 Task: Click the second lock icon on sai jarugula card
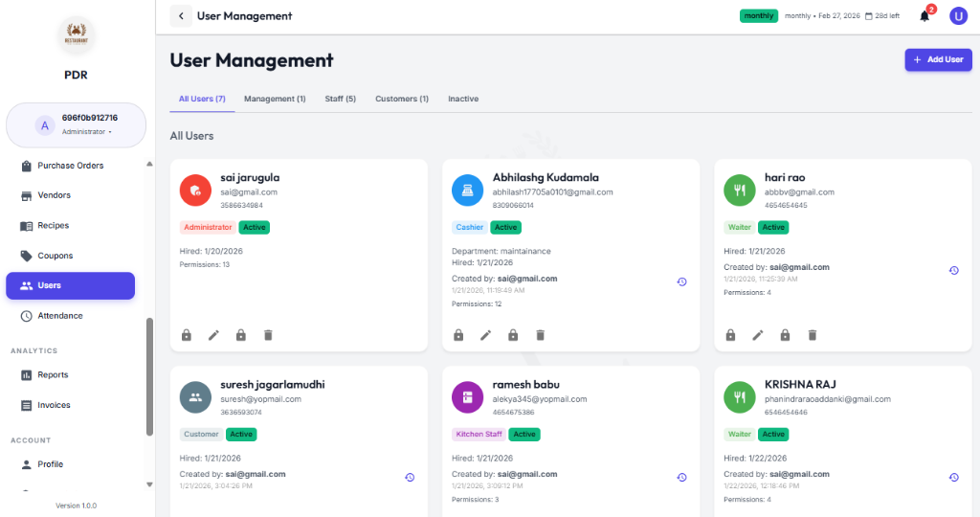coord(240,335)
